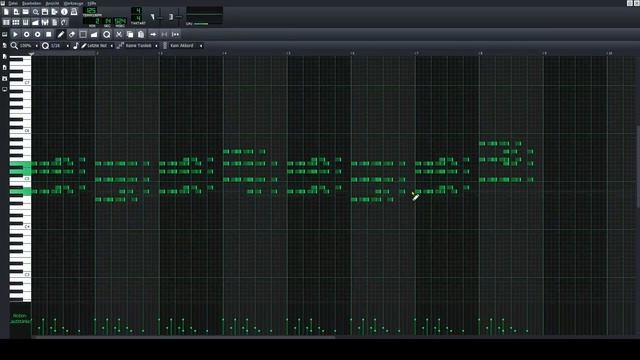The height and width of the screenshot is (360, 640).
Task: Toggle auto-scrolling arrow button
Action: (153, 34)
